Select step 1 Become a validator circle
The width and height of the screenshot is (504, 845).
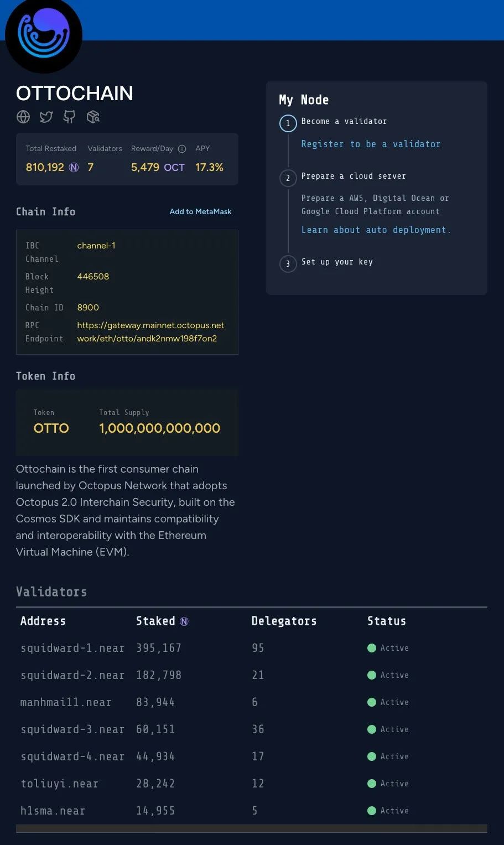(288, 123)
